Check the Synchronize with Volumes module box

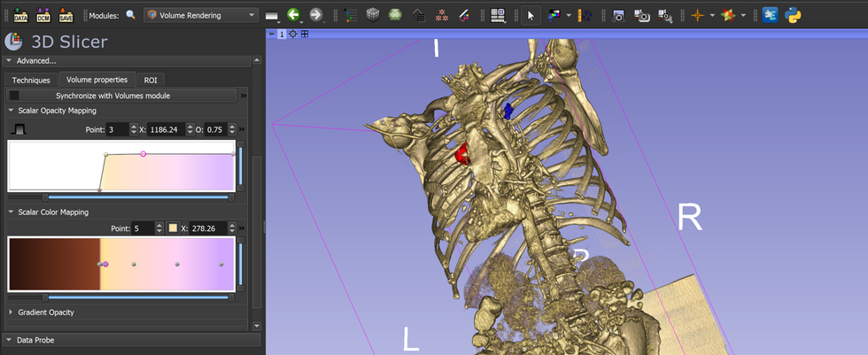click(x=14, y=96)
